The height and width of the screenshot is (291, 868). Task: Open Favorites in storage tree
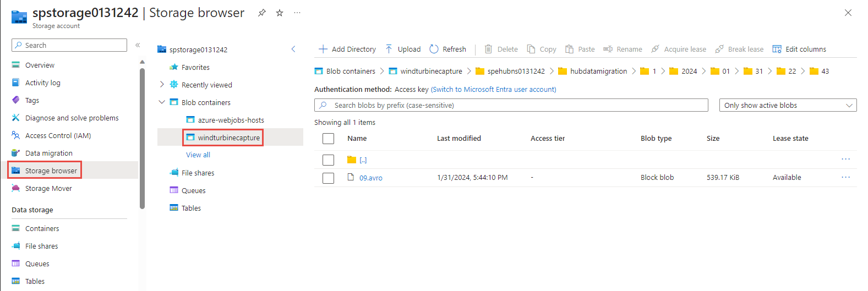[195, 67]
